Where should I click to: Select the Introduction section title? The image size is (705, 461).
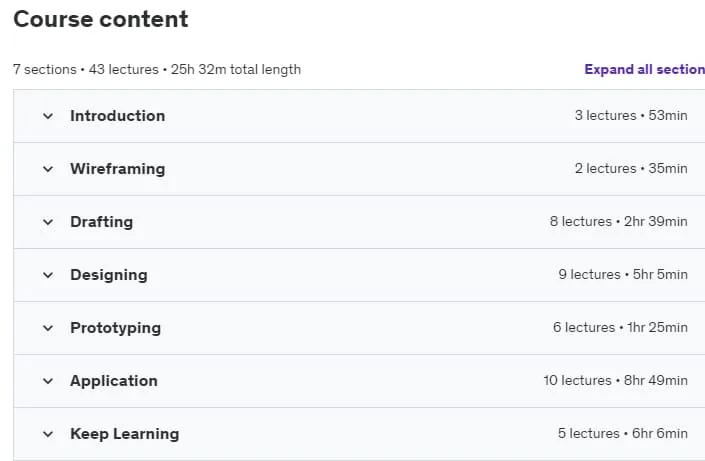pyautogui.click(x=118, y=116)
